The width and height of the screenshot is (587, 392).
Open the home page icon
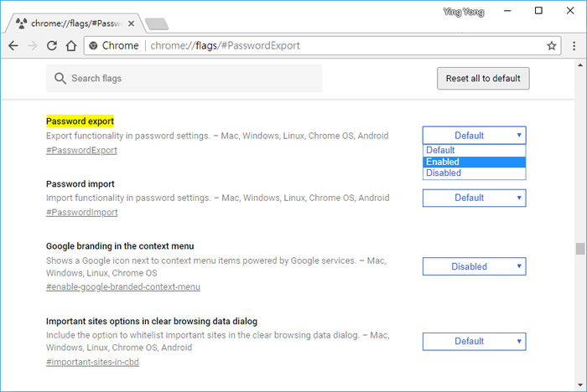[x=71, y=45]
